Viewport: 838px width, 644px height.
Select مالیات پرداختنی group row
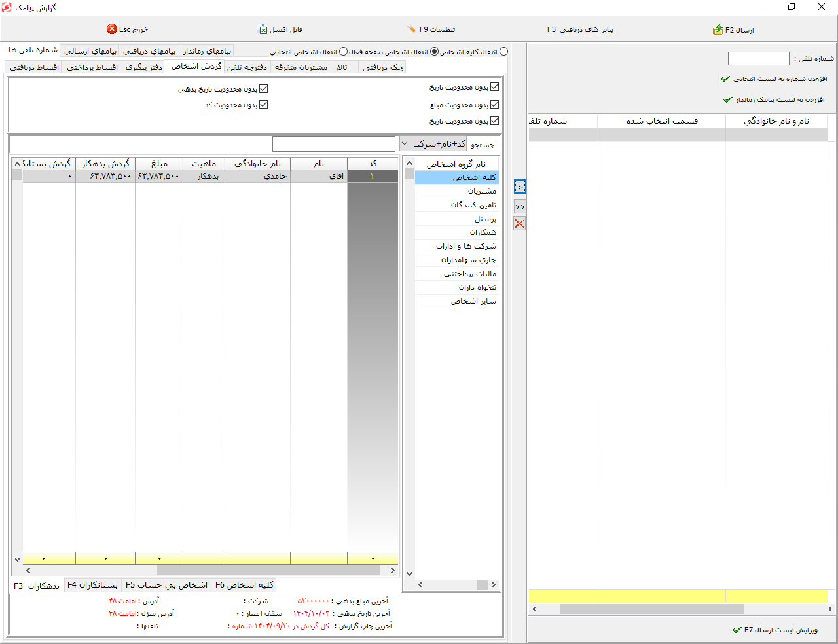tap(456, 274)
